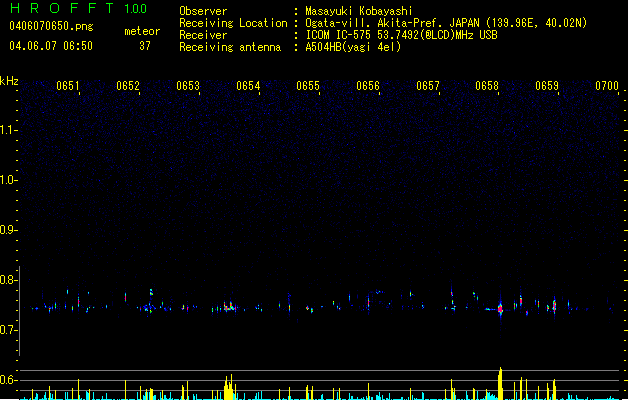Click the date stamp 04.06.07 06:50
The width and height of the screenshot is (629, 400).
tap(51, 46)
